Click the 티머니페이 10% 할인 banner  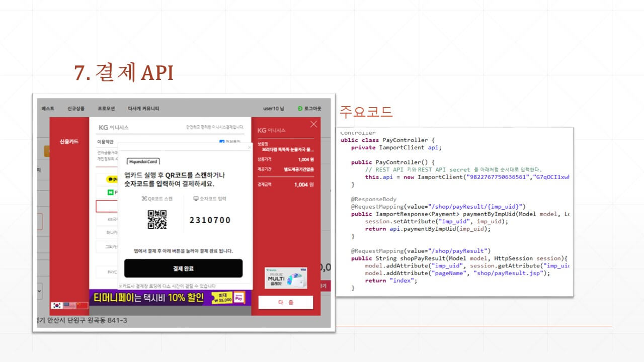click(x=170, y=297)
